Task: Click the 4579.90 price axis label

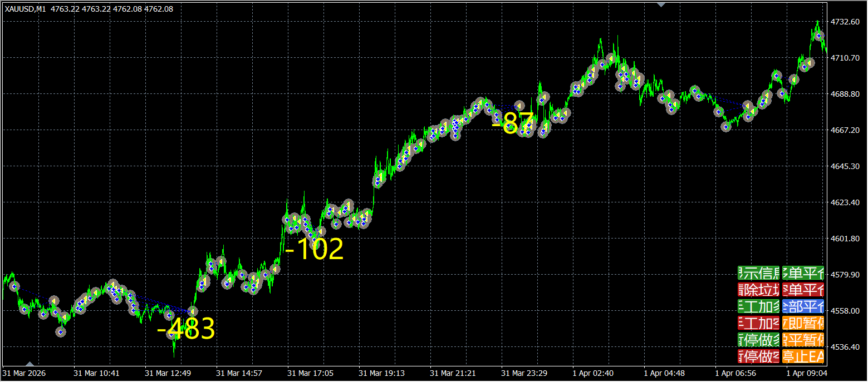Action: tap(845, 275)
